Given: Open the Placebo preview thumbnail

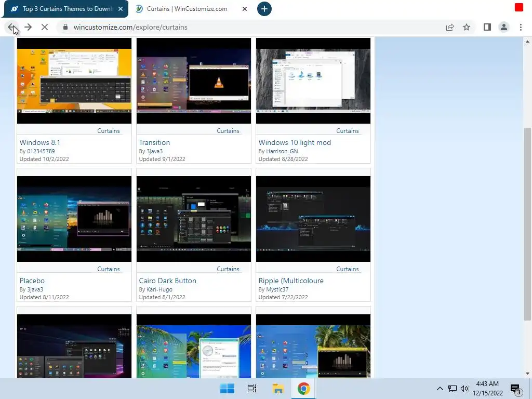Looking at the screenshot, I should 74,219.
